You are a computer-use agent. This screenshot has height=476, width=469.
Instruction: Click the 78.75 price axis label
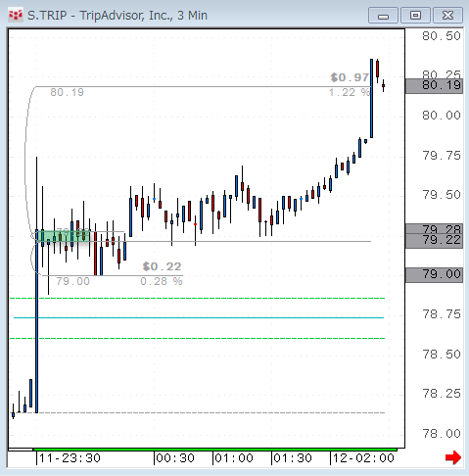click(442, 314)
